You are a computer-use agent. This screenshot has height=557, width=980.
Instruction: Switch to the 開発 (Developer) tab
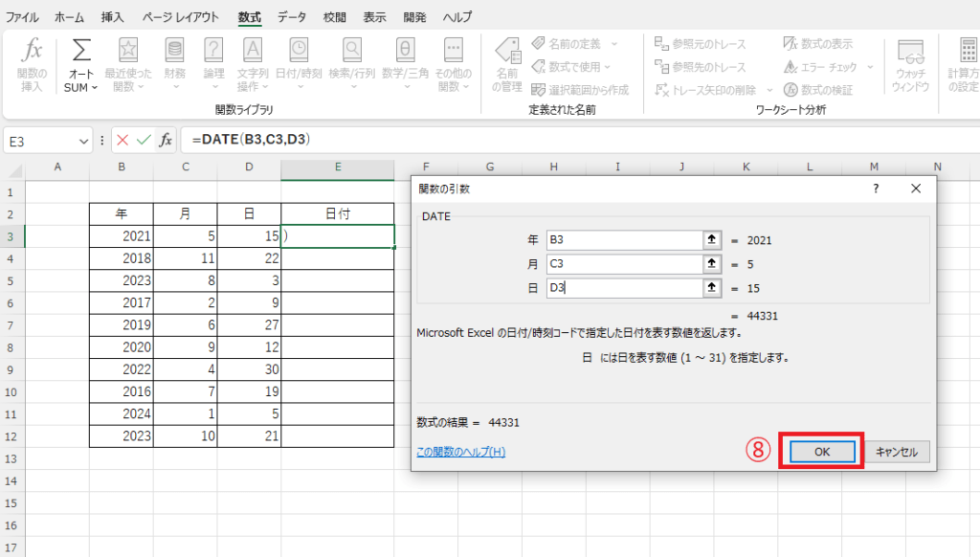click(x=414, y=17)
